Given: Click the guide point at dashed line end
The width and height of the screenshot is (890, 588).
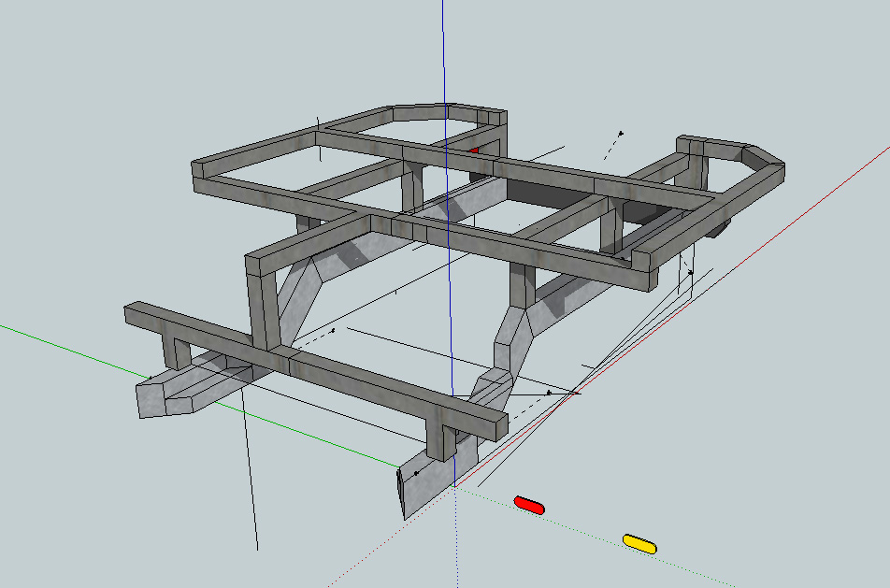Looking at the screenshot, I should click(x=620, y=132).
